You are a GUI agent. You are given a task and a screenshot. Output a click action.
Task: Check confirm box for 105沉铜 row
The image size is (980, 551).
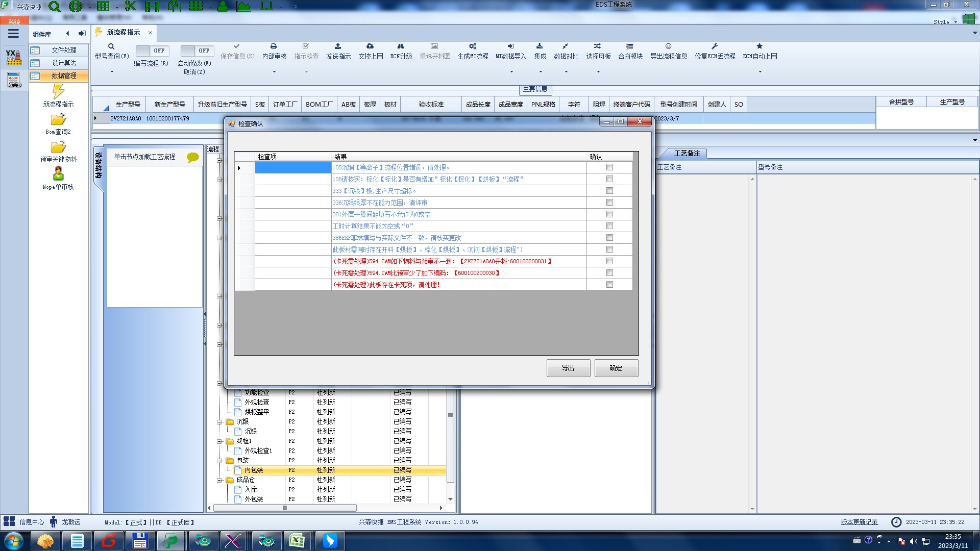point(609,167)
